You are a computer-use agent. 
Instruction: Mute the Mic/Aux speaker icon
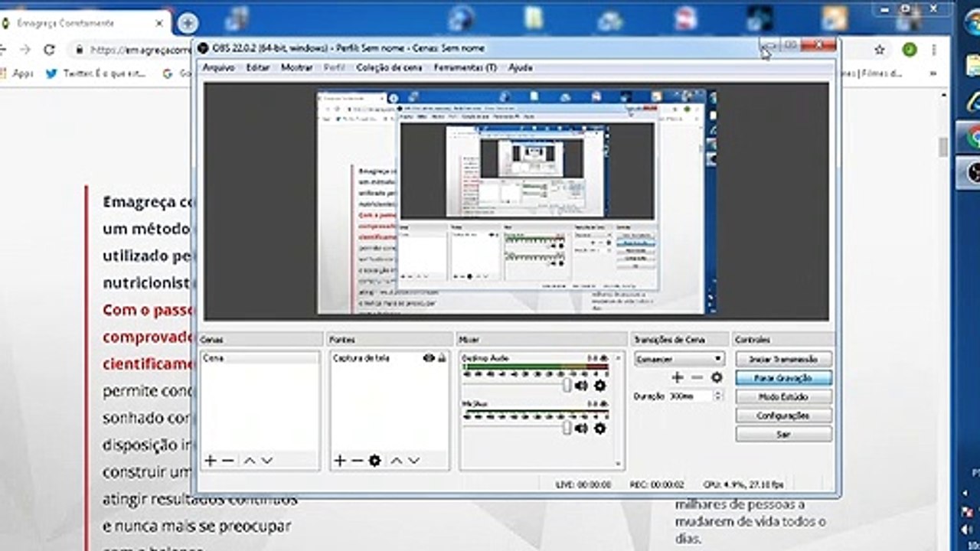tap(581, 429)
